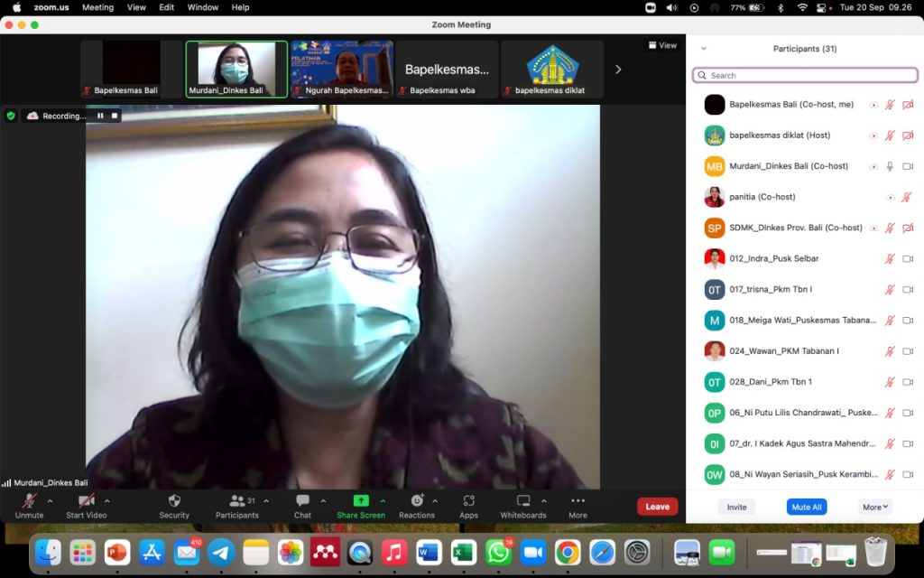This screenshot has width=924, height=578.
Task: Click the Start Video camera icon
Action: pyautogui.click(x=87, y=500)
